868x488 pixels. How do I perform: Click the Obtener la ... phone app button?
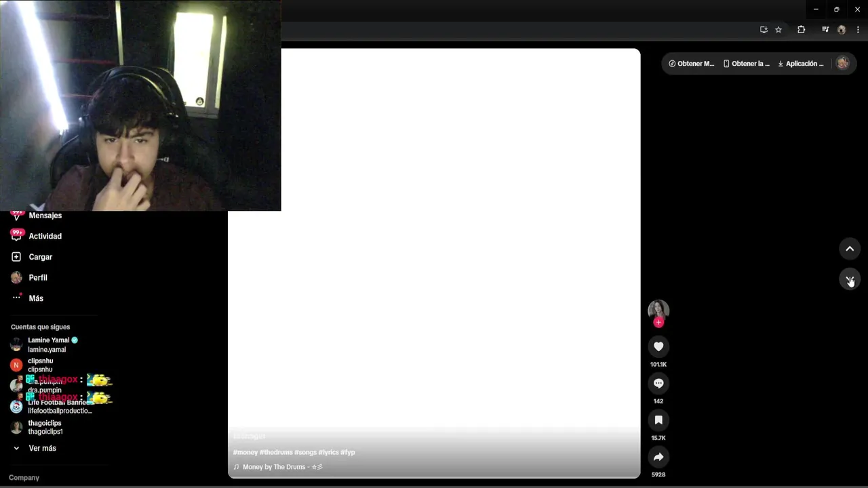pos(746,64)
